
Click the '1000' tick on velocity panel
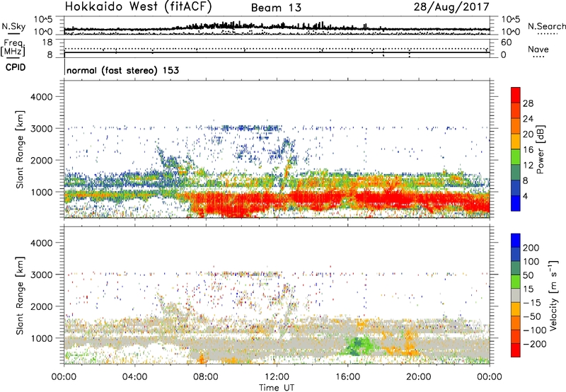pyautogui.click(x=42, y=338)
